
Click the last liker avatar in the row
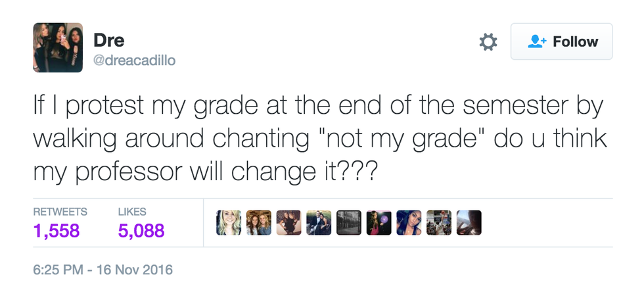click(469, 223)
